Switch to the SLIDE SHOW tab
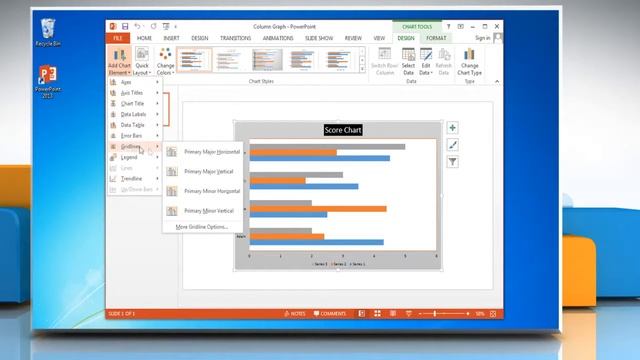Image resolution: width=640 pixels, height=360 pixels. pos(319,38)
